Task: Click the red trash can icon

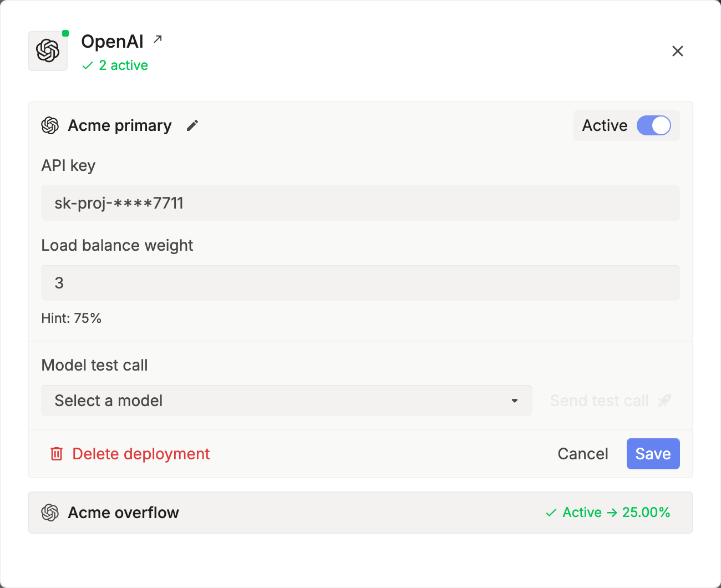Action: (x=57, y=454)
